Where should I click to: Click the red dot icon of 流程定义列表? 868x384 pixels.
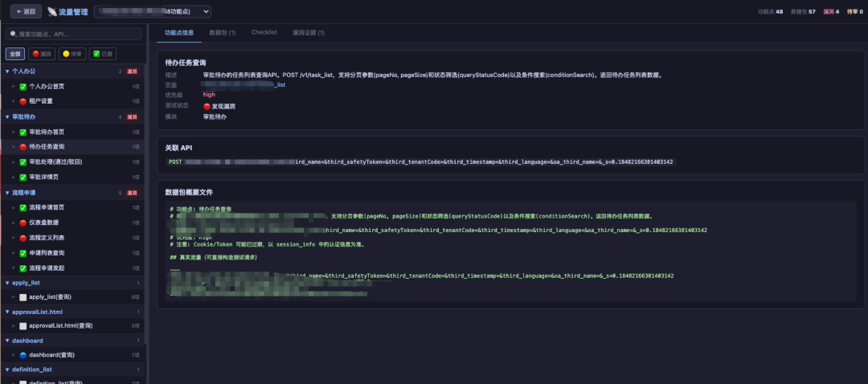(23, 238)
